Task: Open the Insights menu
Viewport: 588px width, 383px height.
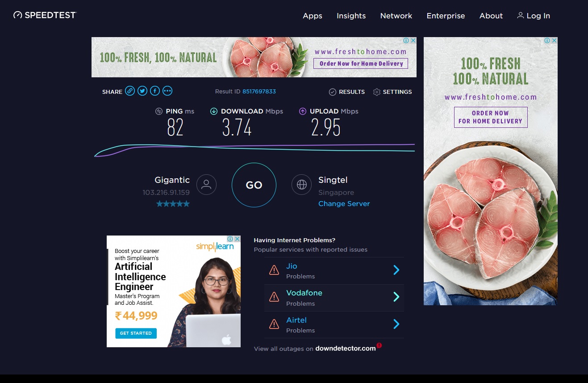Action: [351, 16]
